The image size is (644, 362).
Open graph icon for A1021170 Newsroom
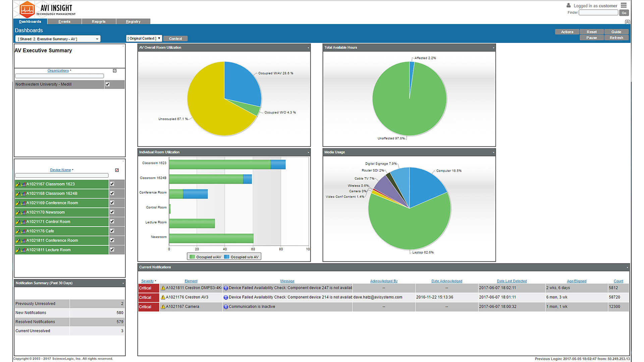point(23,212)
